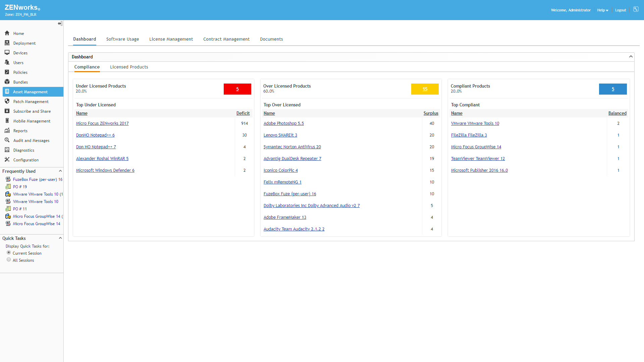Click the search icon in top header
Viewport: 644px width, 362px height.
coord(636,9)
